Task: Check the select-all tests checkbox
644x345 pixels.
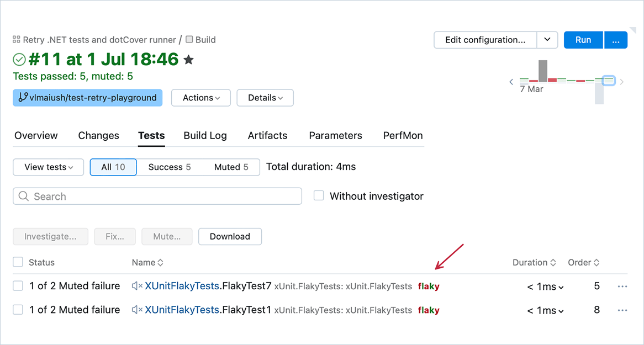Action: tap(17, 262)
